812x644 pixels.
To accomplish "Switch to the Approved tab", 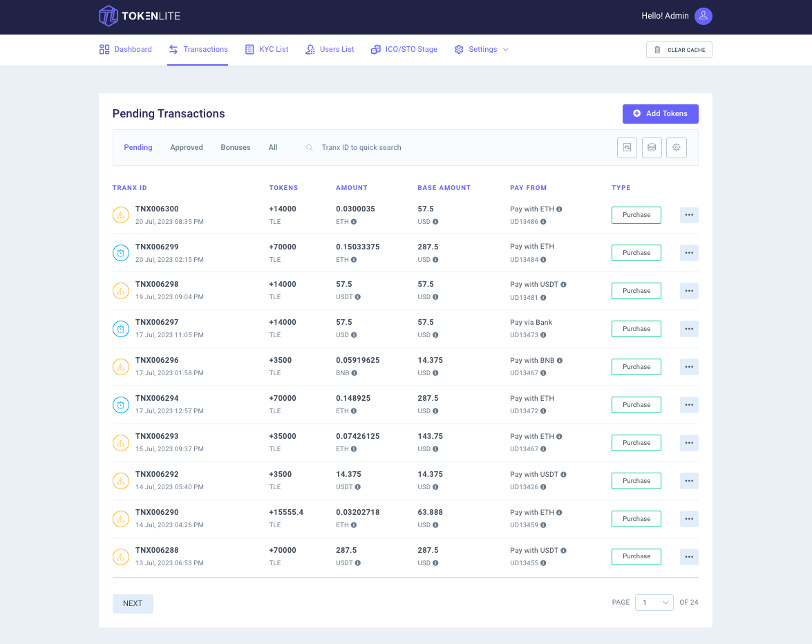I will 187,148.
